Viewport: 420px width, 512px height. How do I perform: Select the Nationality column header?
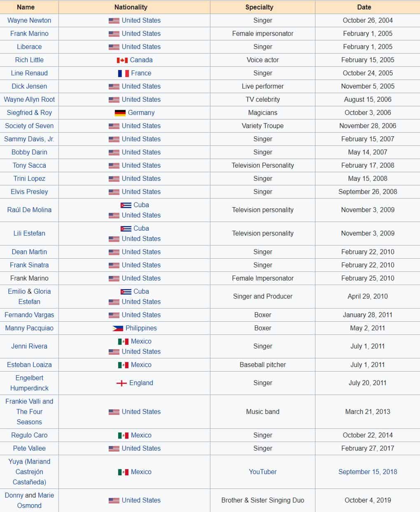(134, 7)
